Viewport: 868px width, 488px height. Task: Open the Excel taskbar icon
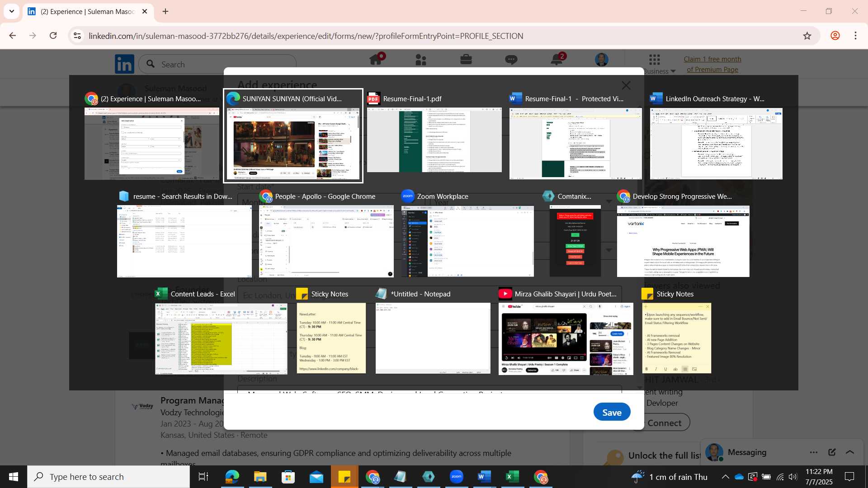(512, 477)
